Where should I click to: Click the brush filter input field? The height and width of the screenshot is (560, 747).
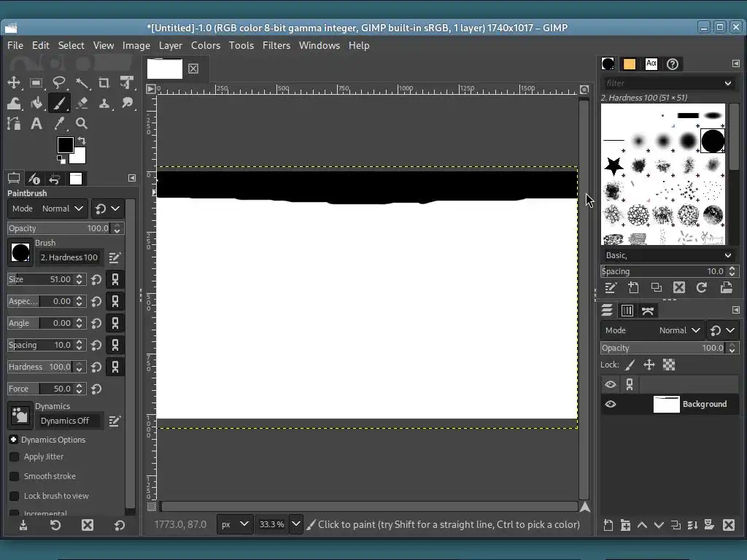coord(662,83)
